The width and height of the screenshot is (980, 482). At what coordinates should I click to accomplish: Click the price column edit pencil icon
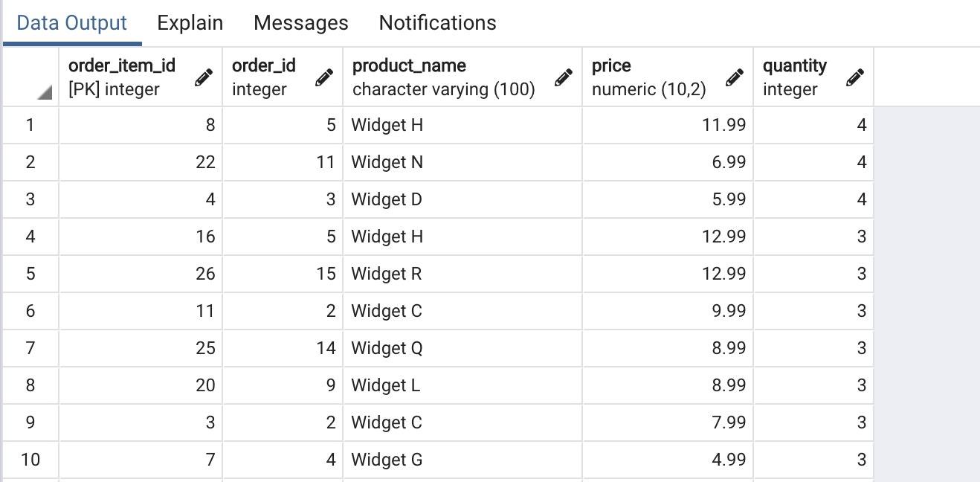pyautogui.click(x=735, y=77)
